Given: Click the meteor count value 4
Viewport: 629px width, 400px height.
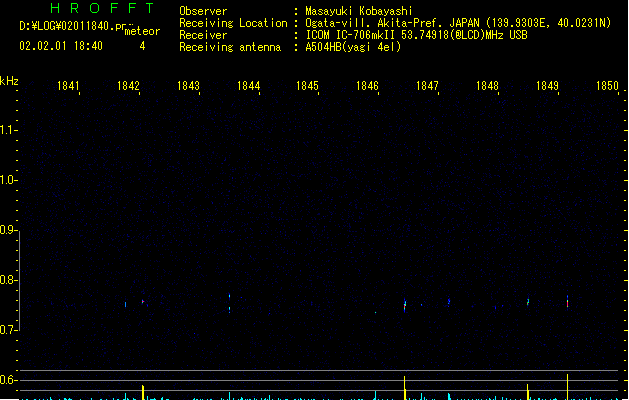Looking at the screenshot, I should [x=142, y=46].
